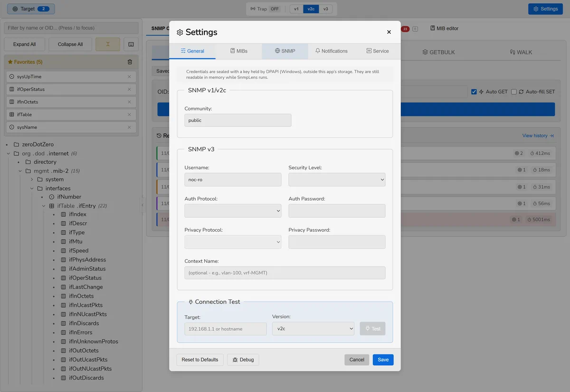Click the Save button

point(383,360)
